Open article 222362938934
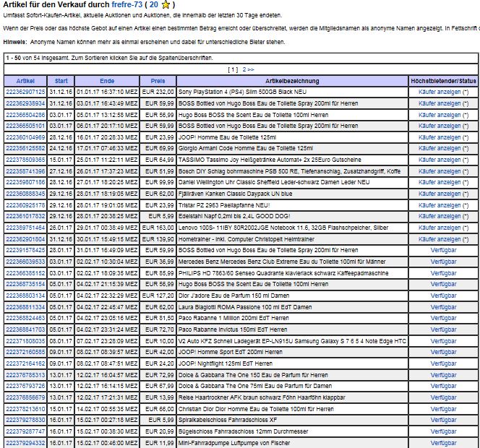The height and width of the screenshot is (448, 480). pyautogui.click(x=25, y=103)
